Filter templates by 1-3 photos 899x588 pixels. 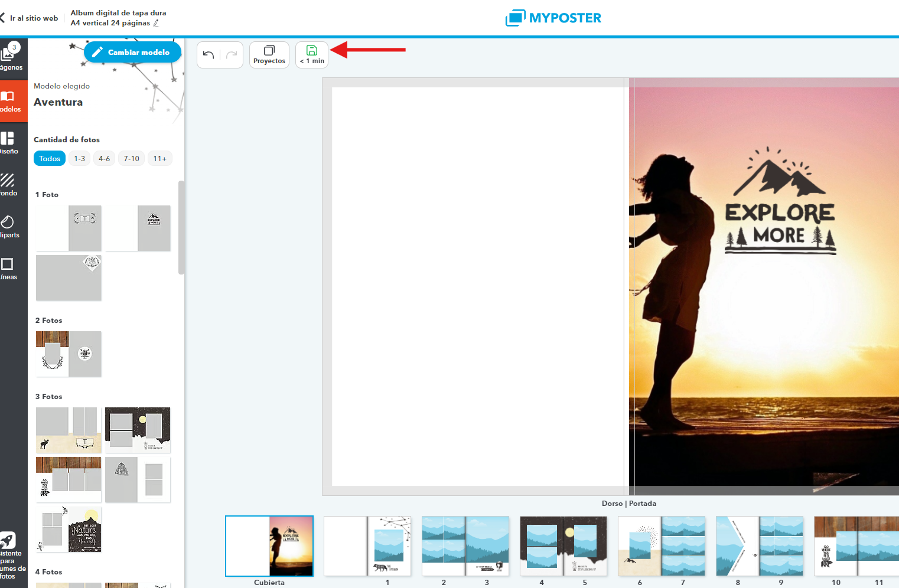pyautogui.click(x=80, y=159)
